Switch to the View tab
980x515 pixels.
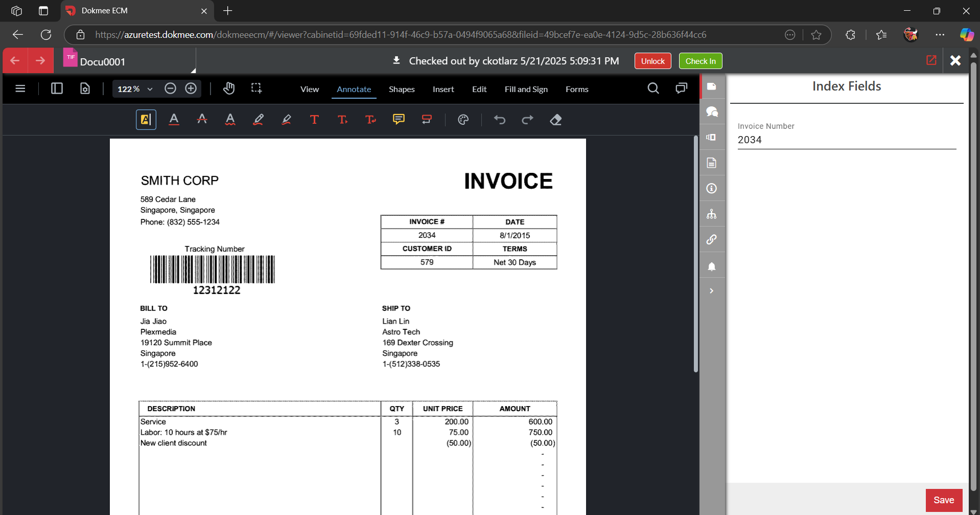tap(310, 89)
